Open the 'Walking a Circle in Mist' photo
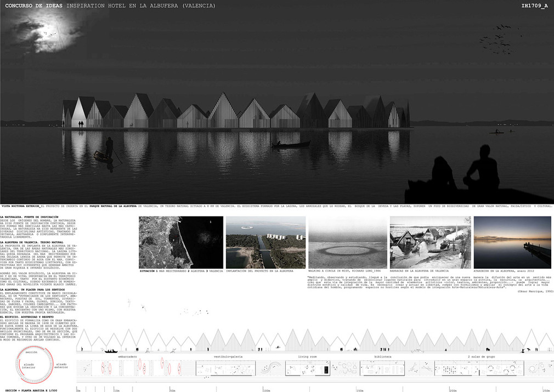 pyautogui.click(x=348, y=242)
